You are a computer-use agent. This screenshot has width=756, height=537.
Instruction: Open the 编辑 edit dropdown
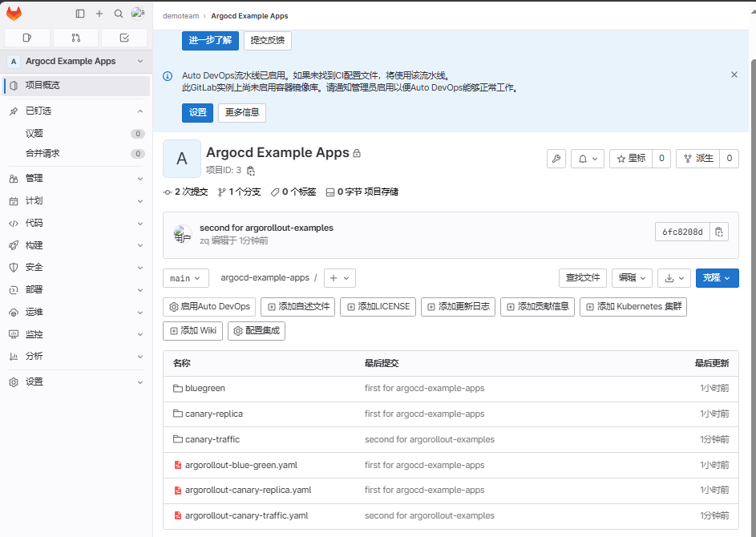click(632, 278)
